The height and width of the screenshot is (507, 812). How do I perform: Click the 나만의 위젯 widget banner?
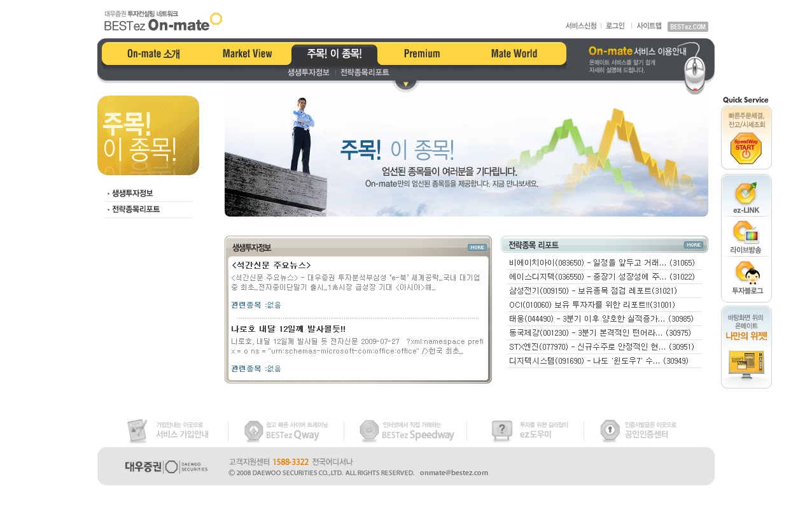click(746, 348)
